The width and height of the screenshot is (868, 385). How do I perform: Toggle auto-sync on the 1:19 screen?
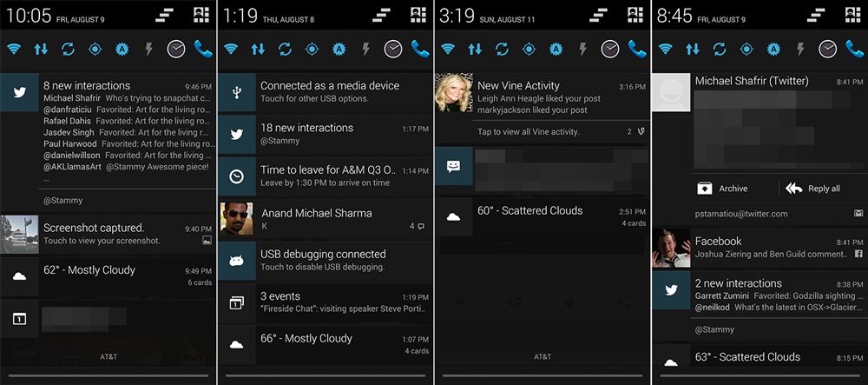pyautogui.click(x=285, y=50)
